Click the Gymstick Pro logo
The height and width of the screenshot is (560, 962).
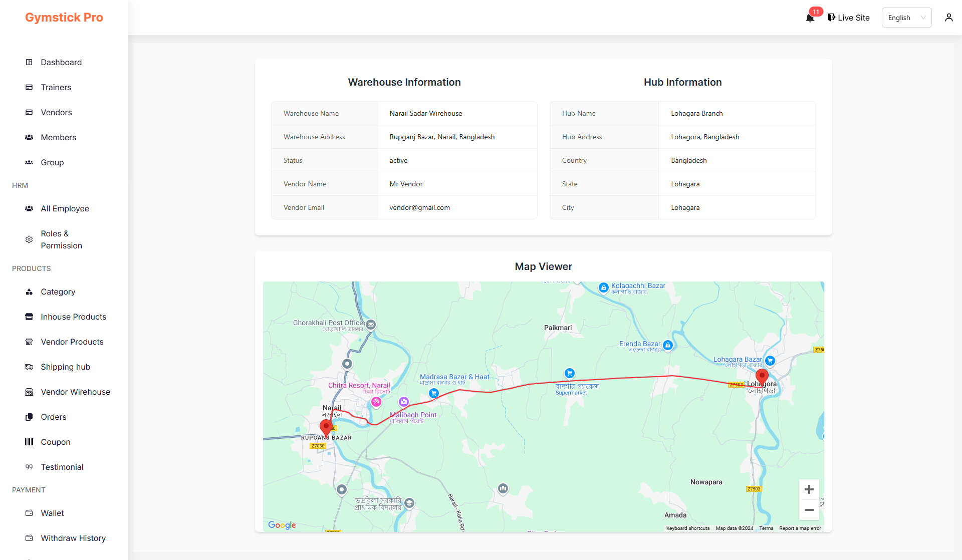(x=64, y=18)
